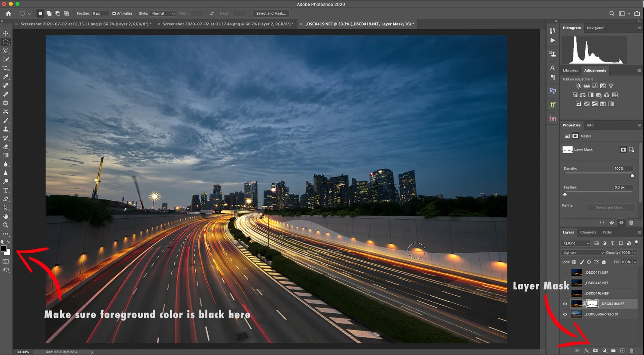Switch to the Info tab
The image size is (644, 355).
tap(590, 125)
